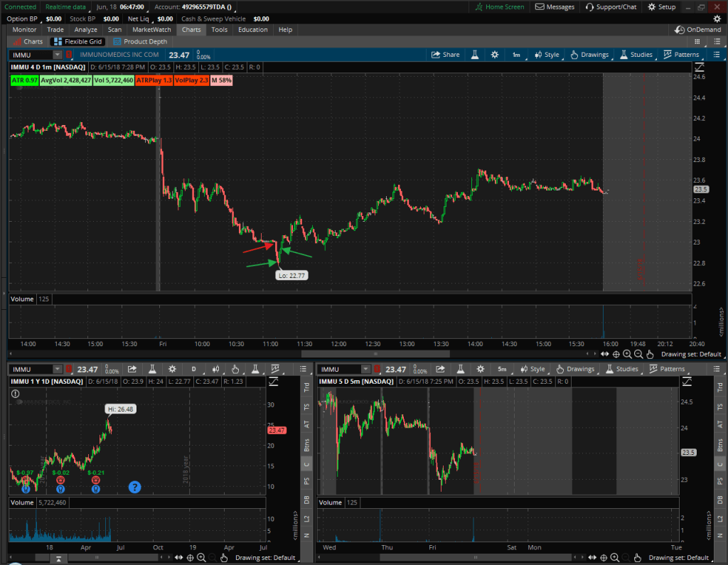728x565 pixels.
Task: Open the 1m timeframe selector
Action: (x=516, y=55)
